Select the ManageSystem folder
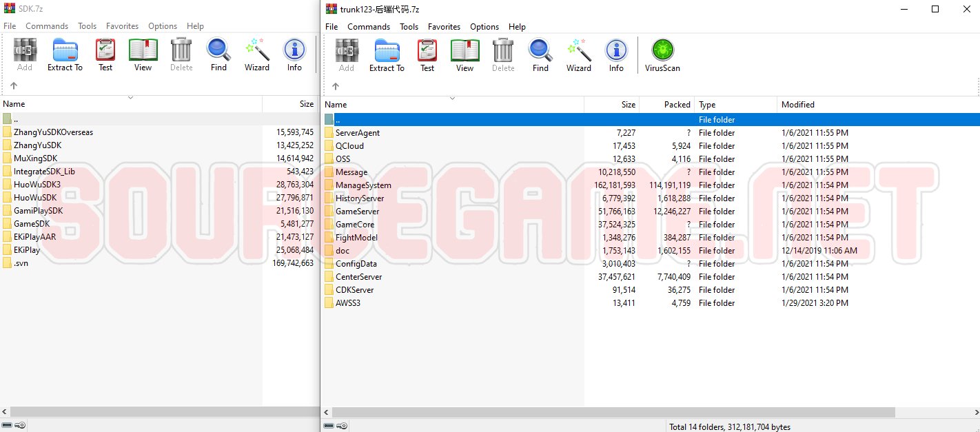 click(x=363, y=185)
